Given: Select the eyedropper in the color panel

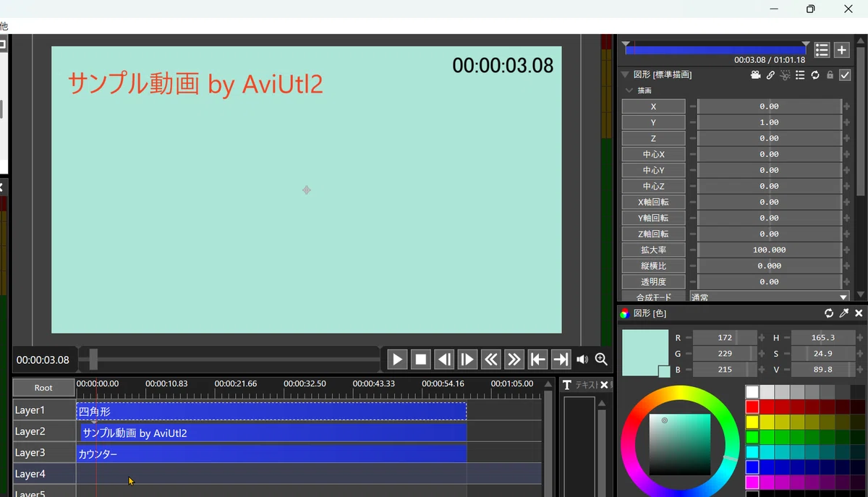Looking at the screenshot, I should [844, 313].
